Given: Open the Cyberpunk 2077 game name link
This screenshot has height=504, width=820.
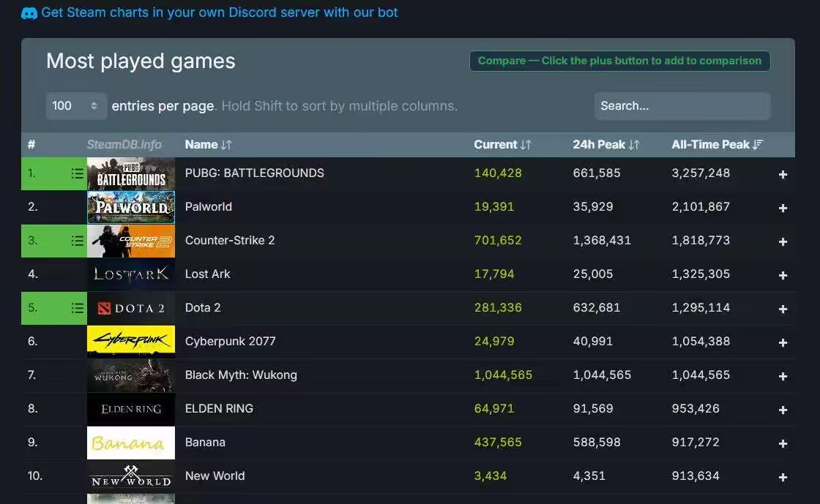Looking at the screenshot, I should [230, 341].
